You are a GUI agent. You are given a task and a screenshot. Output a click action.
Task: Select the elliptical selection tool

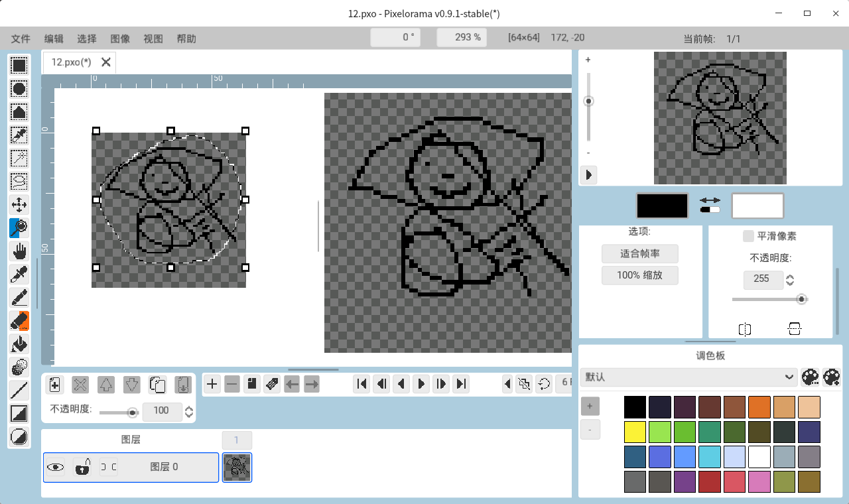tap(19, 88)
